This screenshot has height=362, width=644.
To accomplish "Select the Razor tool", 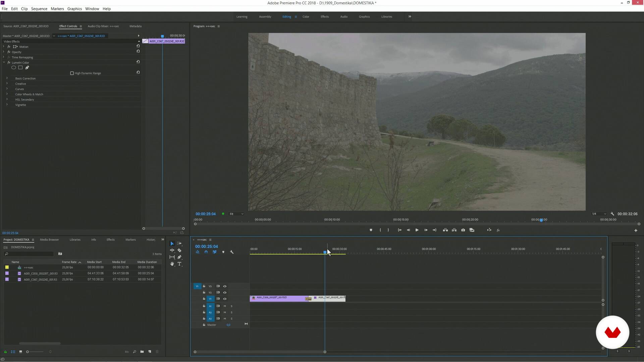I will click(179, 250).
